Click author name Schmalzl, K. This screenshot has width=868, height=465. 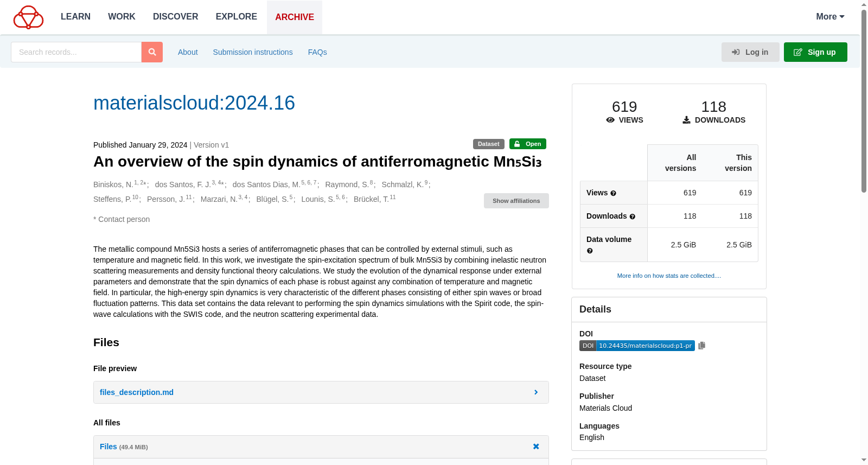click(403, 184)
